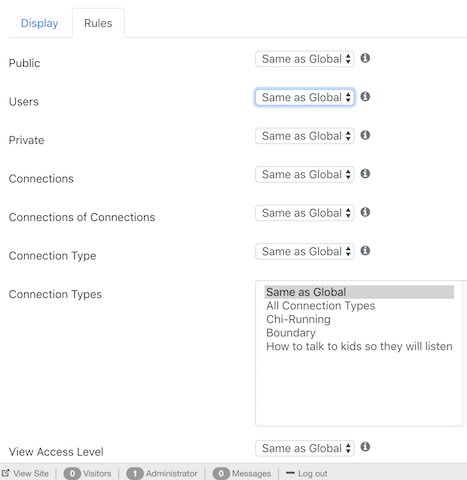Click the View Site external link icon

click(5, 473)
